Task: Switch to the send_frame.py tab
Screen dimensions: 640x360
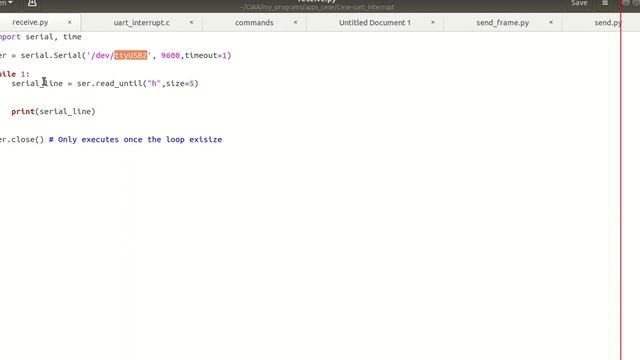Action: pos(502,23)
